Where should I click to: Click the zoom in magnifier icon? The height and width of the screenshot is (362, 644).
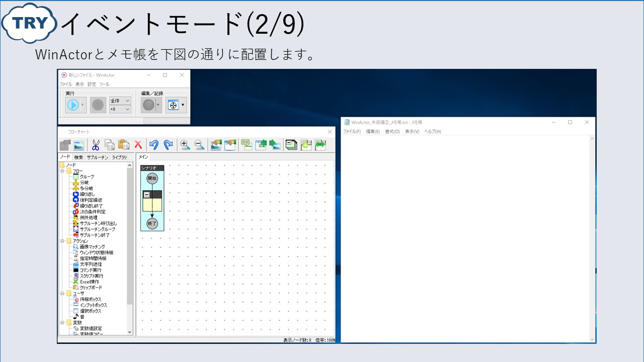coord(185,145)
